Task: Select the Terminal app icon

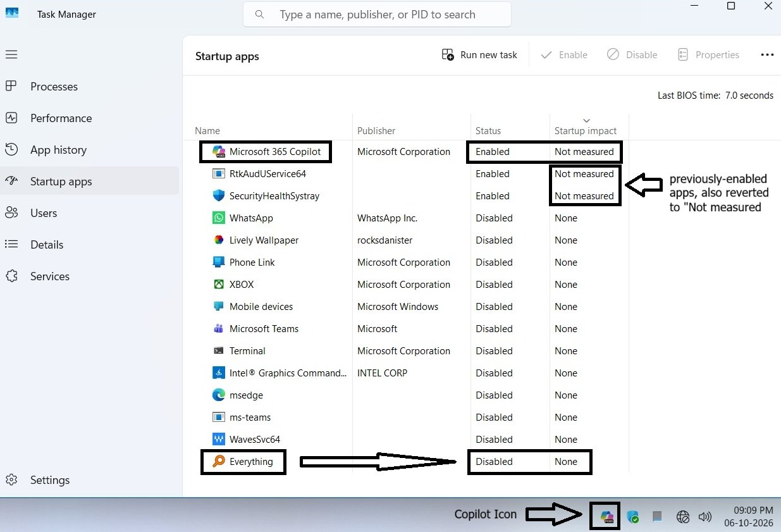Action: pos(219,351)
